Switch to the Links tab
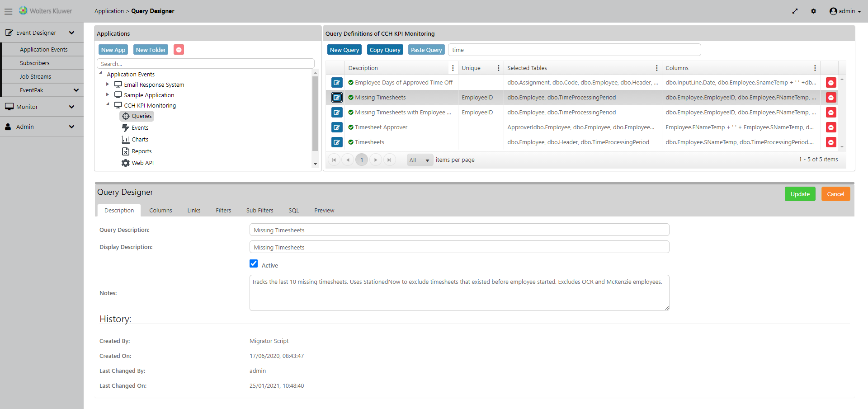The width and height of the screenshot is (868, 409). [x=194, y=211]
